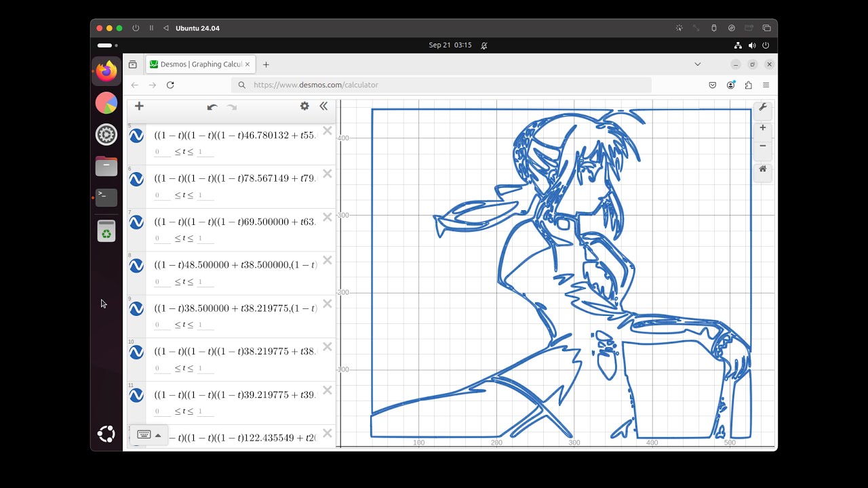
Task: Open Ubuntu Show Applications launcher
Action: coord(106,434)
